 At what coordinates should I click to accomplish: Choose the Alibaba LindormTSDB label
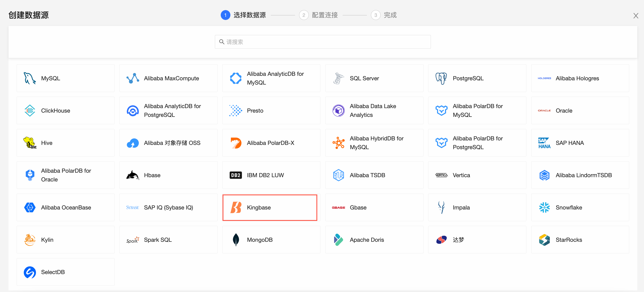584,175
